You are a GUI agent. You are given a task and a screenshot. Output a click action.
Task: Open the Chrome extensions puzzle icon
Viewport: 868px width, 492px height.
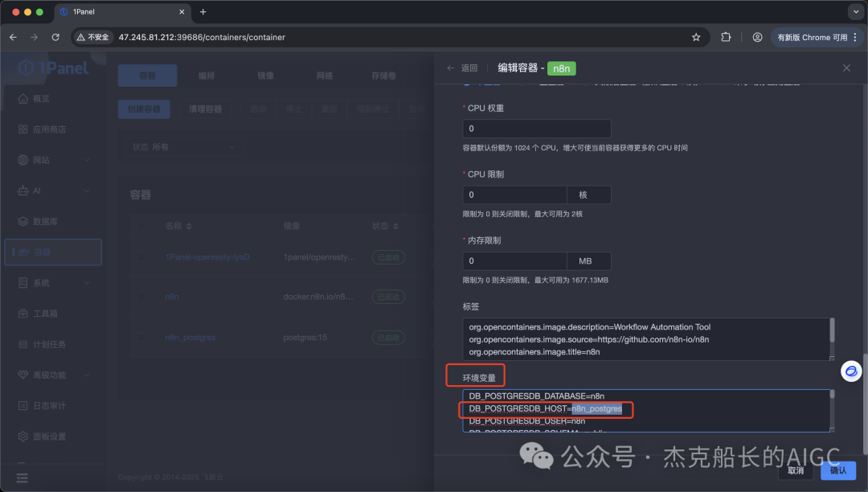click(x=726, y=37)
